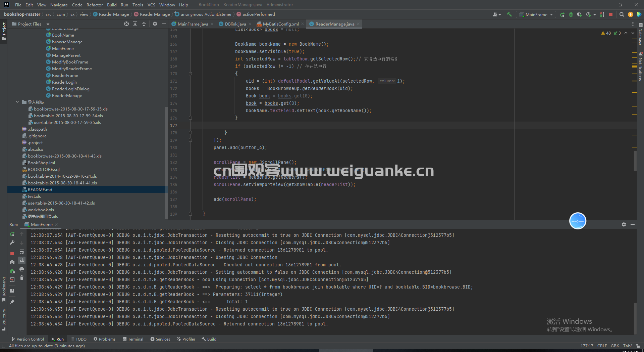This screenshot has width=644, height=352.
Task: Toggle soft-wrap in Run console
Action: [x=22, y=252]
